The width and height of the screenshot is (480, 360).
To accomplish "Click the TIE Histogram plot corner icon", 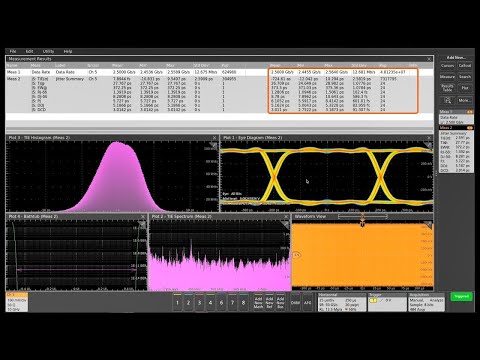I will coord(213,145).
